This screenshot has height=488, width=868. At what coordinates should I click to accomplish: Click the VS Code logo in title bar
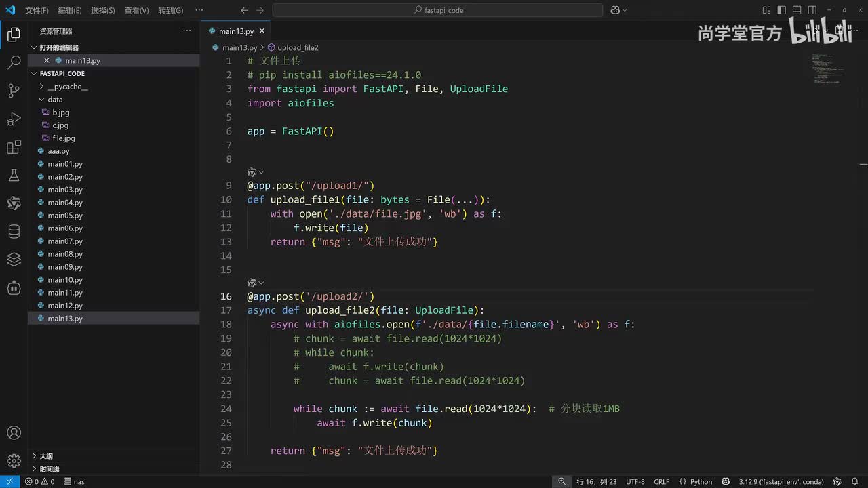pos(10,10)
